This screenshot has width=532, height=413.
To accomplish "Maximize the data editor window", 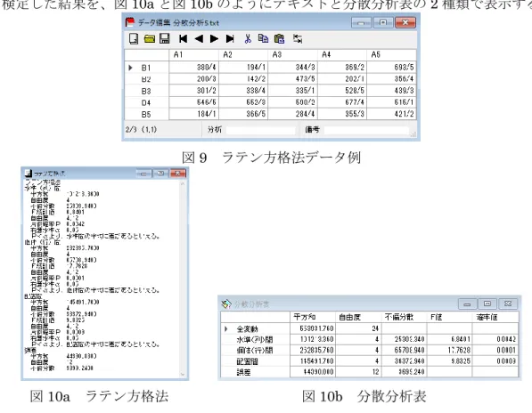I will click(383, 23).
